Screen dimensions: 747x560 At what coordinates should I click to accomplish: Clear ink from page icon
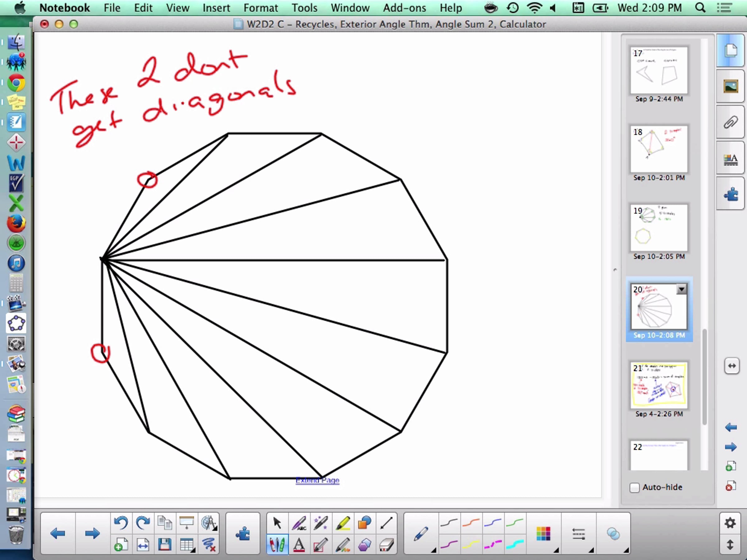click(x=209, y=545)
